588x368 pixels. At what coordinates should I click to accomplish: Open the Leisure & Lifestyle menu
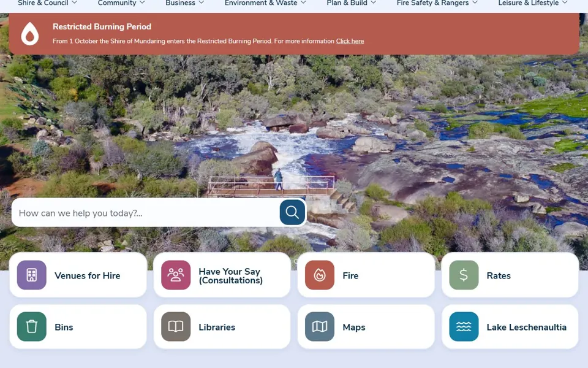[x=529, y=3]
